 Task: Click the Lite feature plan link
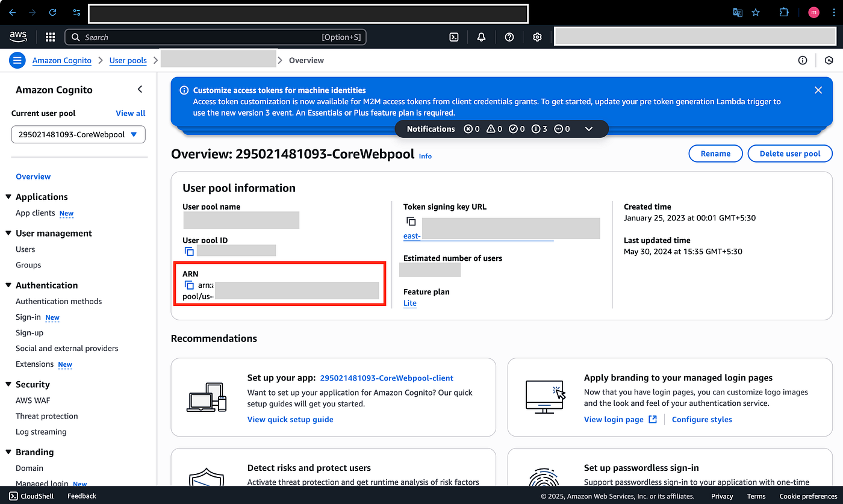tap(410, 303)
